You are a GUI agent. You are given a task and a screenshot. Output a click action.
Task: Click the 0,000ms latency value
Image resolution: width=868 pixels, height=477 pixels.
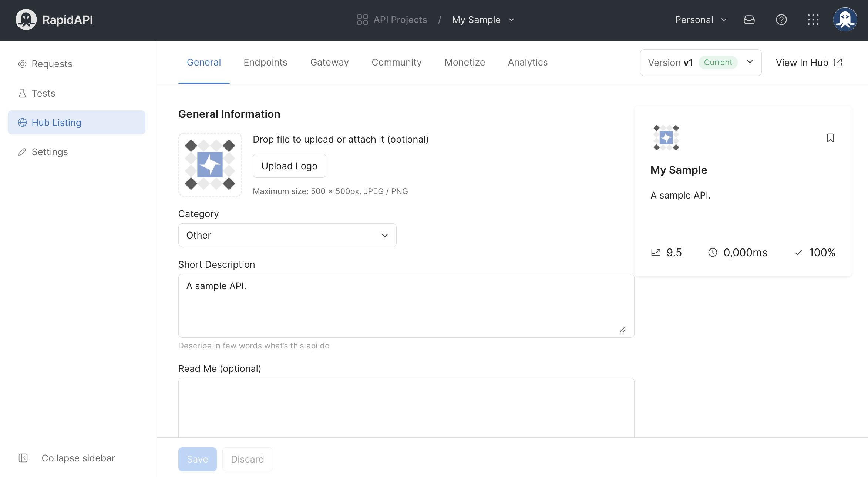(x=745, y=253)
